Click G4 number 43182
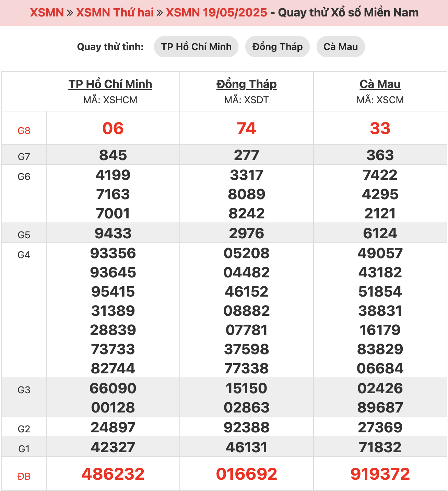 pos(380,273)
